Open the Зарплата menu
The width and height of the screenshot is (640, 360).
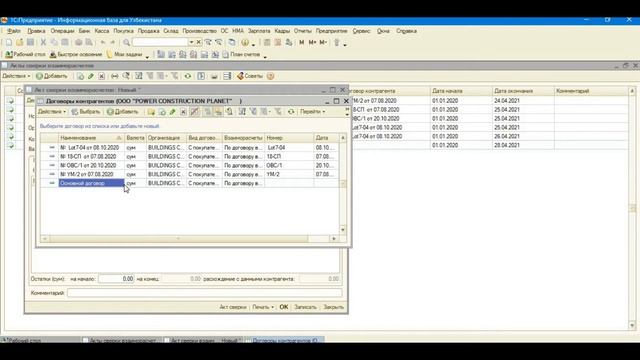pos(259,31)
